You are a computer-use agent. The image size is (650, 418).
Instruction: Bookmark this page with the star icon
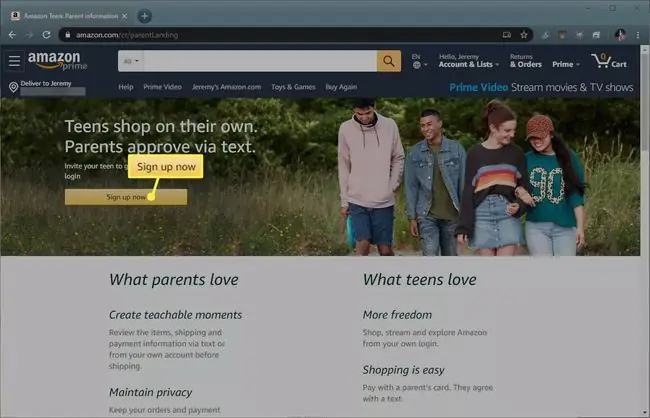pyautogui.click(x=524, y=35)
